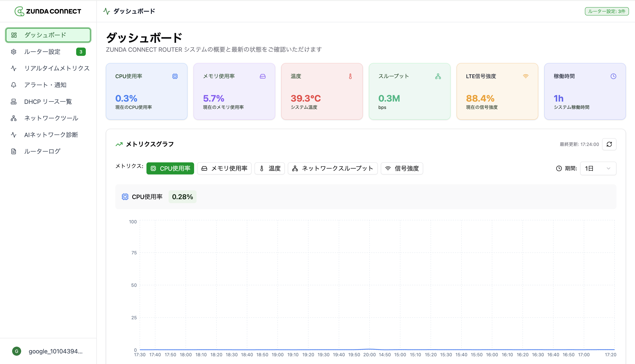This screenshot has width=635, height=364.
Task: Click the network icon on スループット card
Action: [438, 76]
